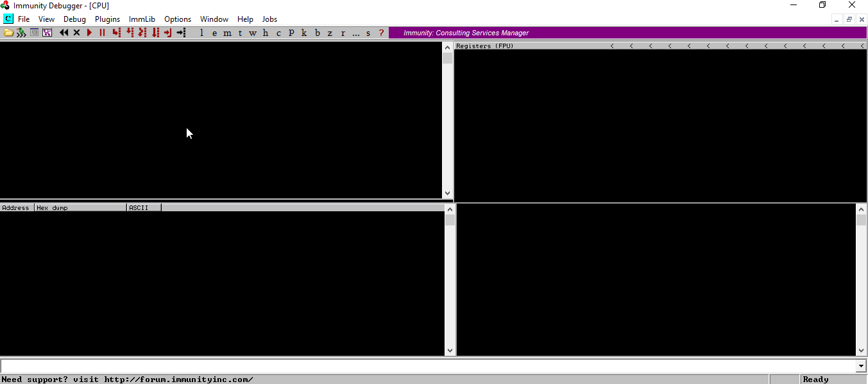
Task: Restart the debugged program
Action: coord(64,32)
